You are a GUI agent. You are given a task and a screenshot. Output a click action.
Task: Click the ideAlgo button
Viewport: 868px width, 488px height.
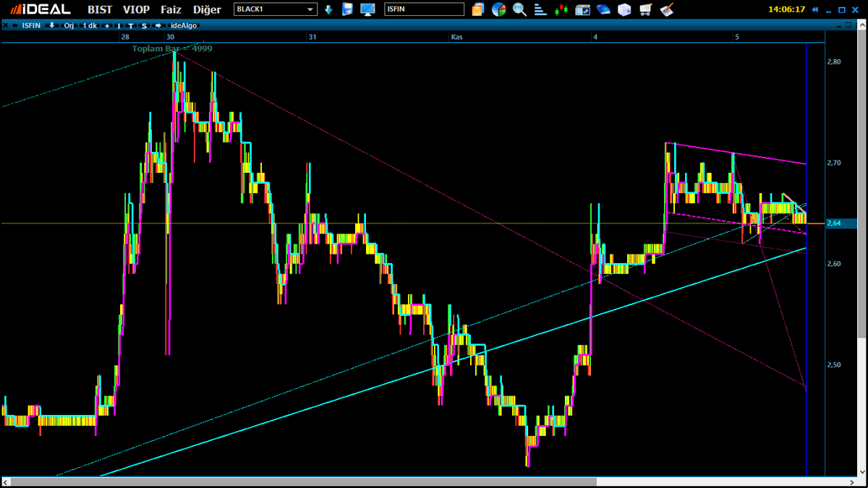pos(184,25)
